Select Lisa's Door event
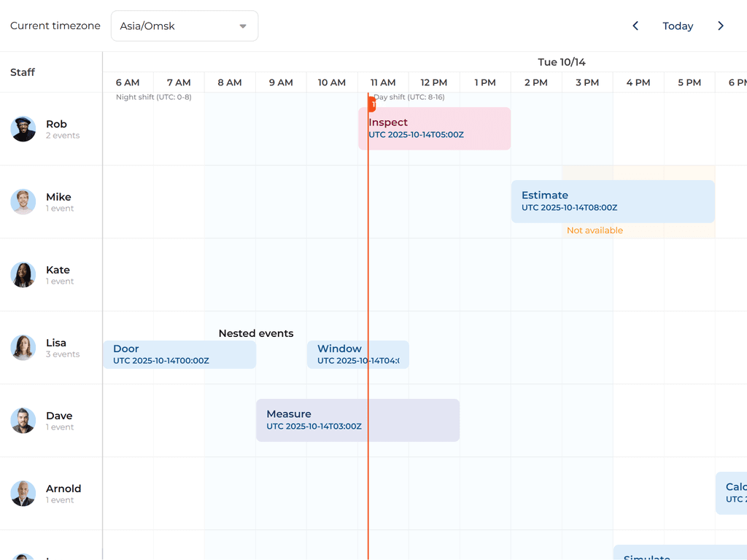The width and height of the screenshot is (747, 560). [x=179, y=354]
